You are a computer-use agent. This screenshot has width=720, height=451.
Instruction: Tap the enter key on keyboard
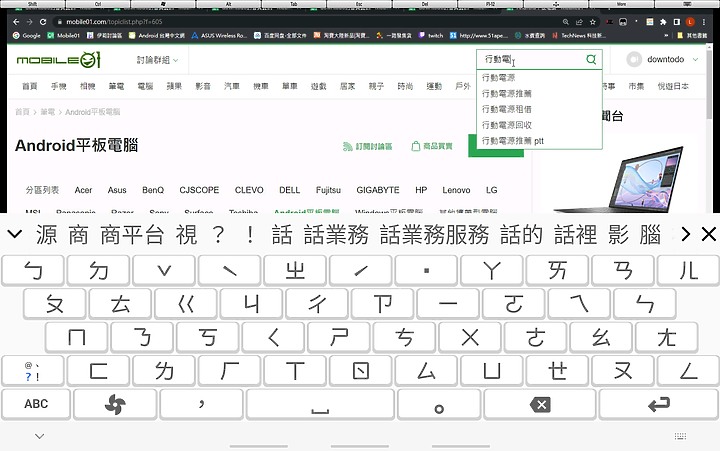pyautogui.click(x=659, y=405)
